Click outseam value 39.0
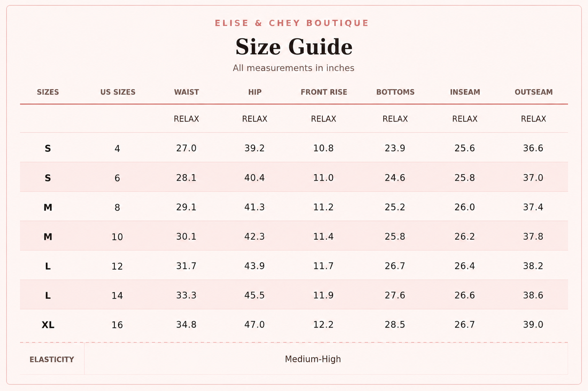Viewport: 588px width, 391px height. [x=533, y=325]
